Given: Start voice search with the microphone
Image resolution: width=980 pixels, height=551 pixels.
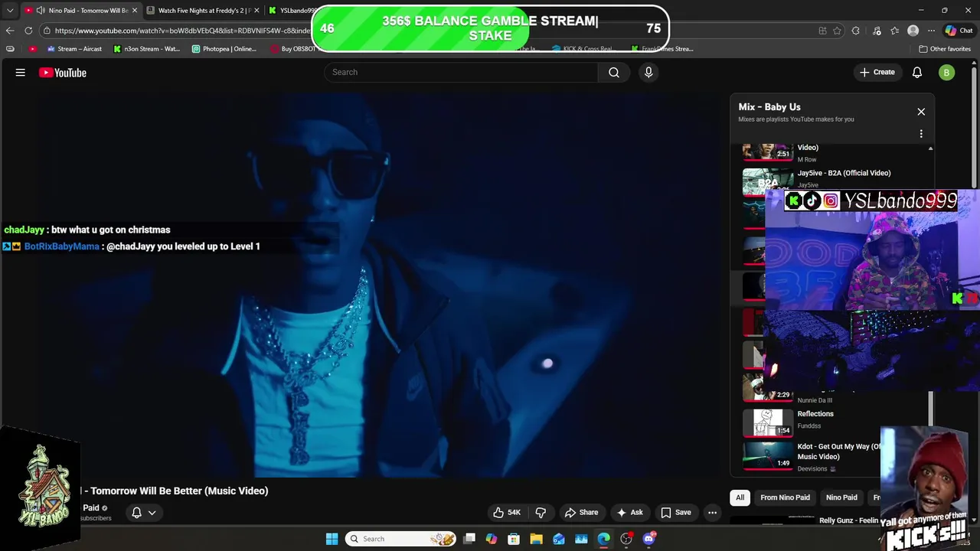Looking at the screenshot, I should tap(648, 72).
